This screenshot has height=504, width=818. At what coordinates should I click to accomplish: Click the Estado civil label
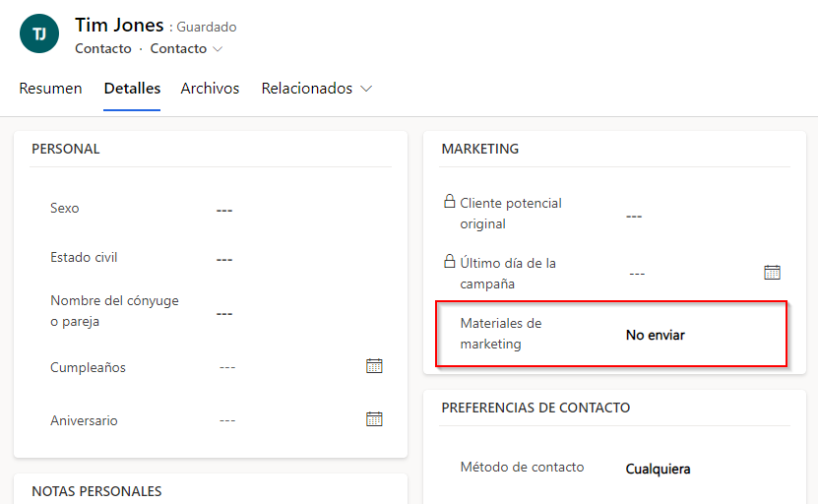point(84,257)
